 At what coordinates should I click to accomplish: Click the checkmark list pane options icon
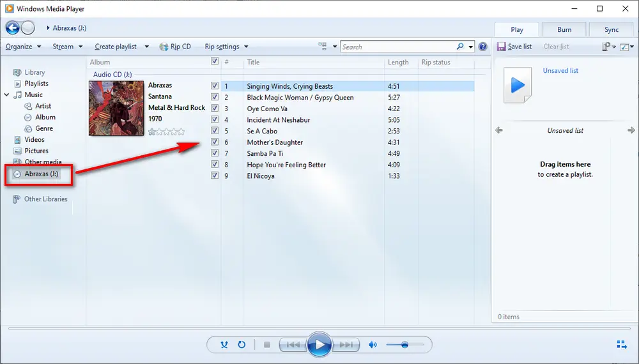click(624, 47)
